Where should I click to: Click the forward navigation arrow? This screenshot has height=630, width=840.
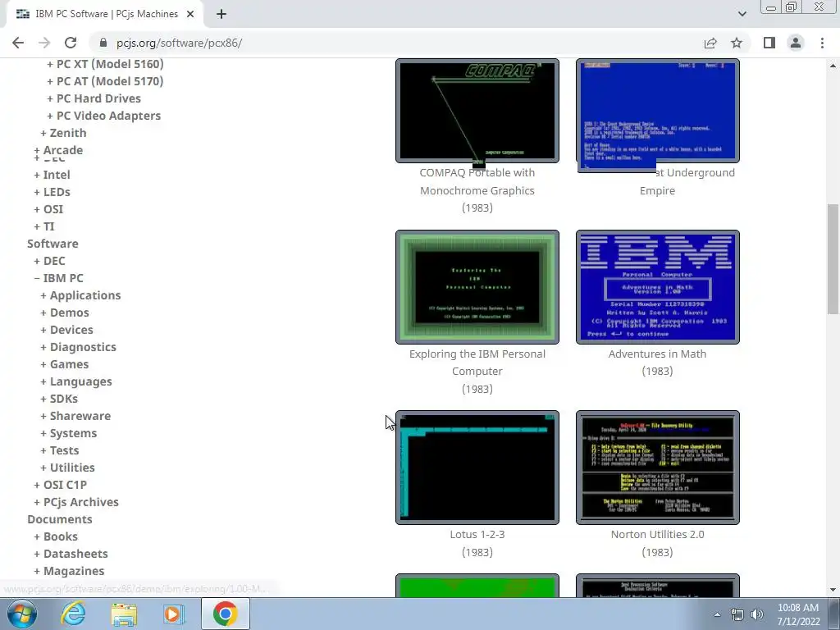(44, 43)
